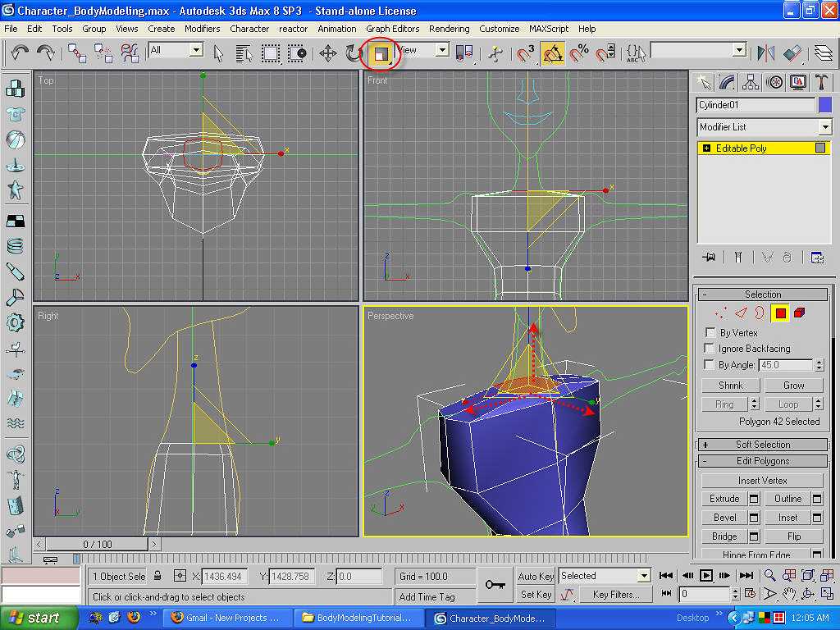Choose the Select Object arrow tool

click(x=218, y=53)
